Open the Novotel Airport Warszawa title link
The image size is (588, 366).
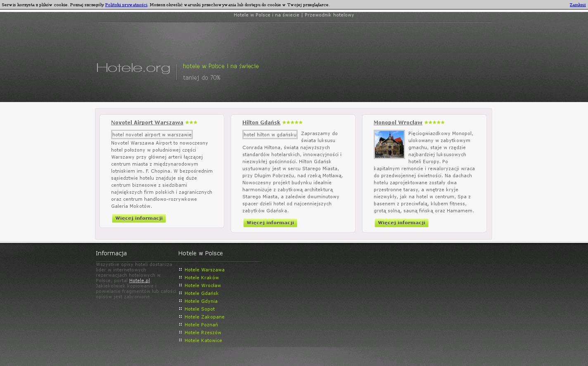147,123
